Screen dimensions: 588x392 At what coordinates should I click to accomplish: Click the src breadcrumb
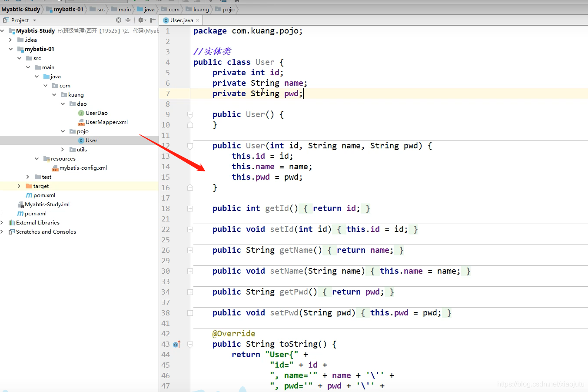pos(97,9)
